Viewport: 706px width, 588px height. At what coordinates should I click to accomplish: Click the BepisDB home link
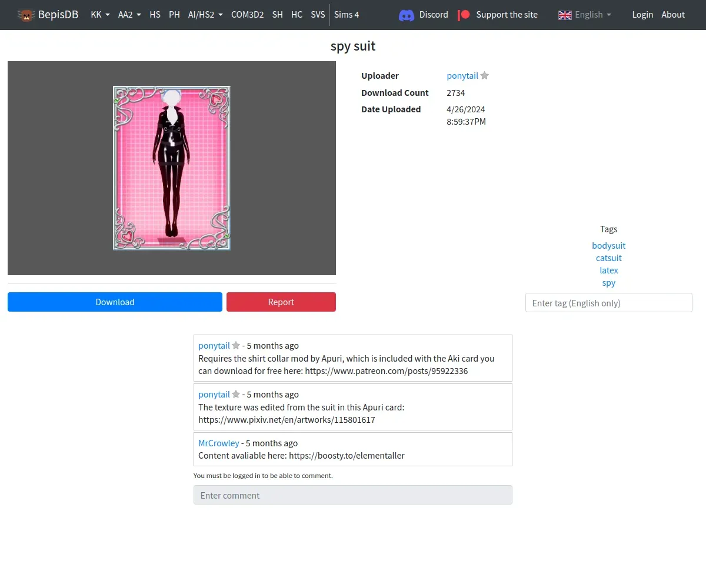click(x=48, y=15)
